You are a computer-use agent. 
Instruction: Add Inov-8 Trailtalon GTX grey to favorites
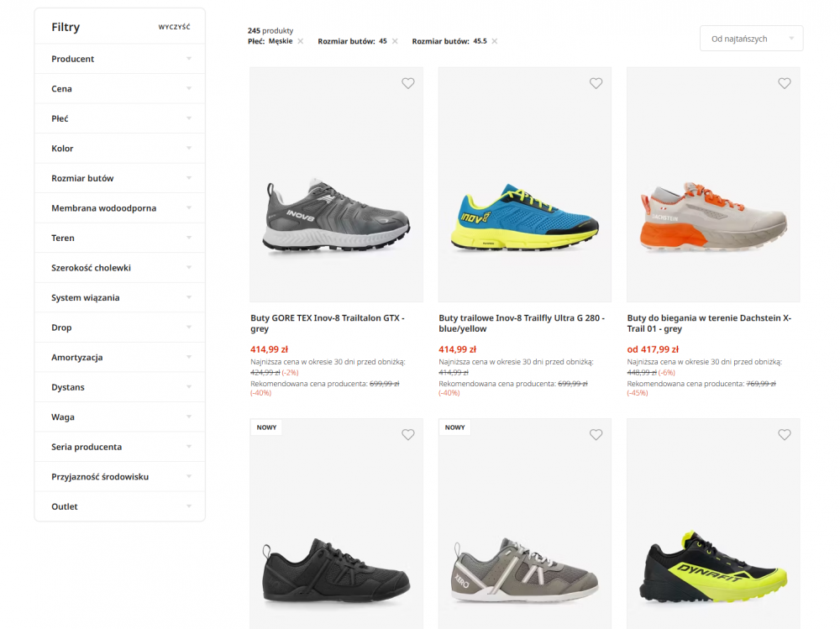(x=407, y=83)
